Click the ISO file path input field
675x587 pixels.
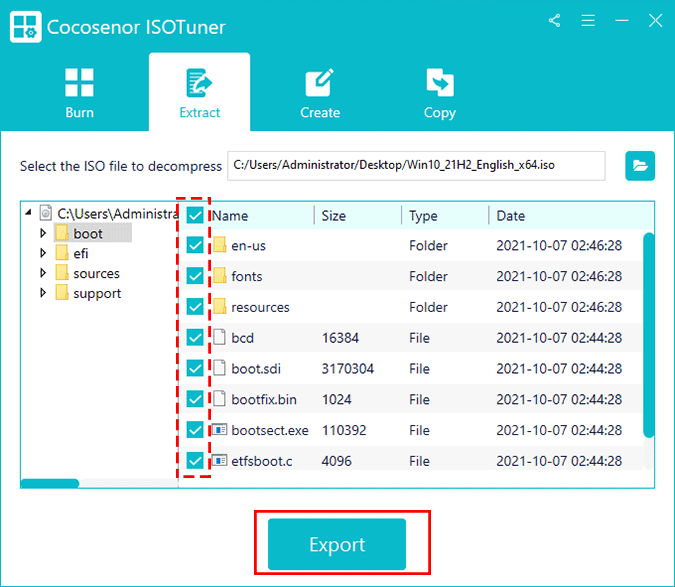416,166
